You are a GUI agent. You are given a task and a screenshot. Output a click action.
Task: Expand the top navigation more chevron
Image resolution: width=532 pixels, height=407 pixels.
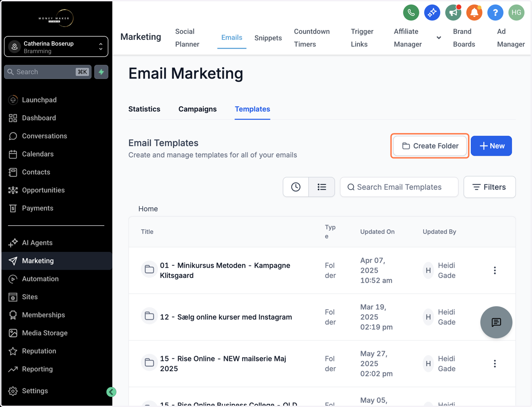coord(438,38)
